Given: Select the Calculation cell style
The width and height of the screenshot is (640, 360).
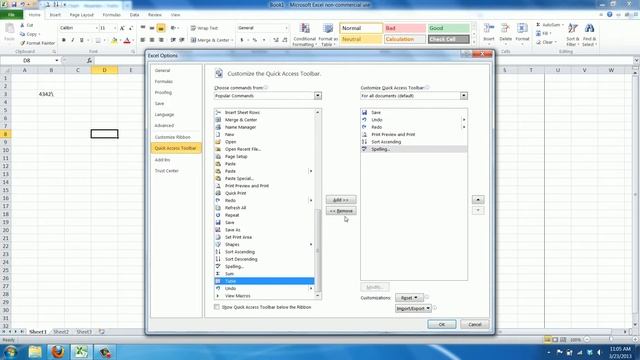Looking at the screenshot, I should 405,39.
